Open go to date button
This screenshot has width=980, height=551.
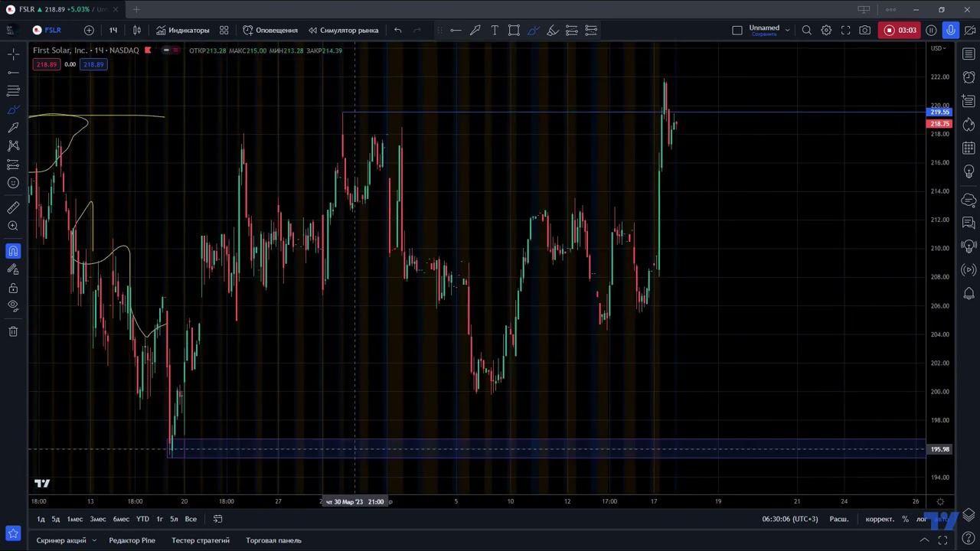point(217,519)
